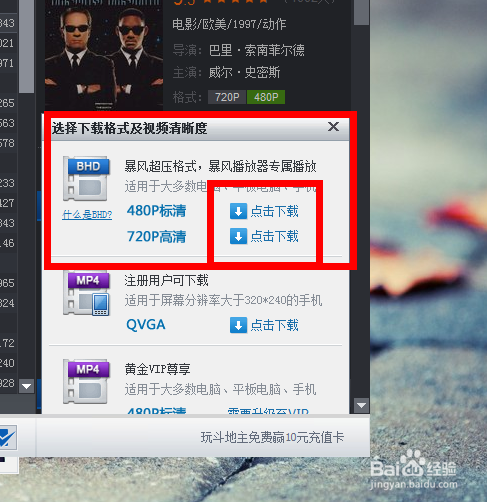Toggle the blue checkmark box at bottom left
This screenshot has height=502, width=487.
tap(7, 437)
